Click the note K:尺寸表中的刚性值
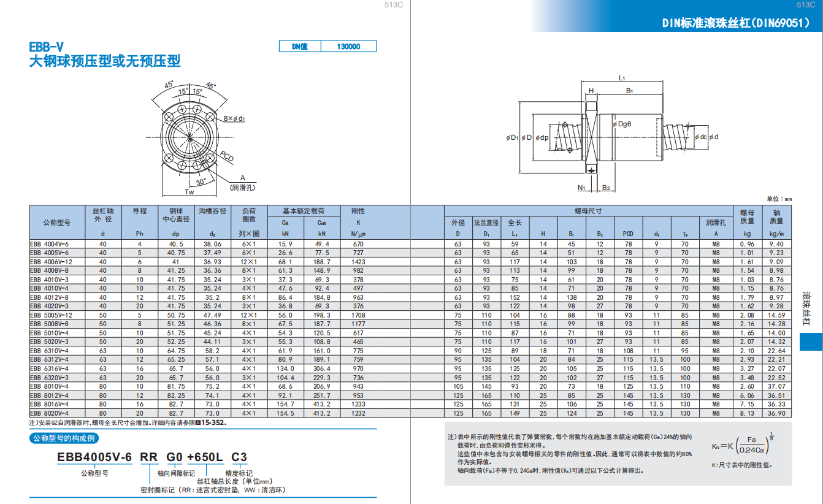 click(743, 466)
